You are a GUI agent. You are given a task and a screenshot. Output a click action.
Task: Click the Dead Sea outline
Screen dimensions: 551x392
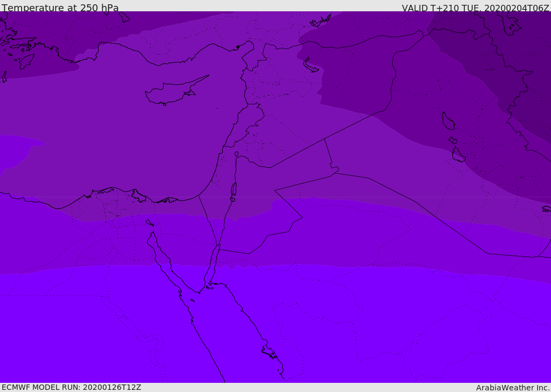pyautogui.click(x=234, y=189)
